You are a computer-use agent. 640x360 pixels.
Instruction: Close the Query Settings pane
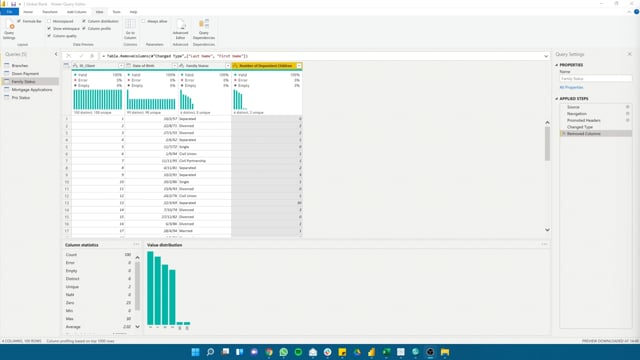click(629, 54)
